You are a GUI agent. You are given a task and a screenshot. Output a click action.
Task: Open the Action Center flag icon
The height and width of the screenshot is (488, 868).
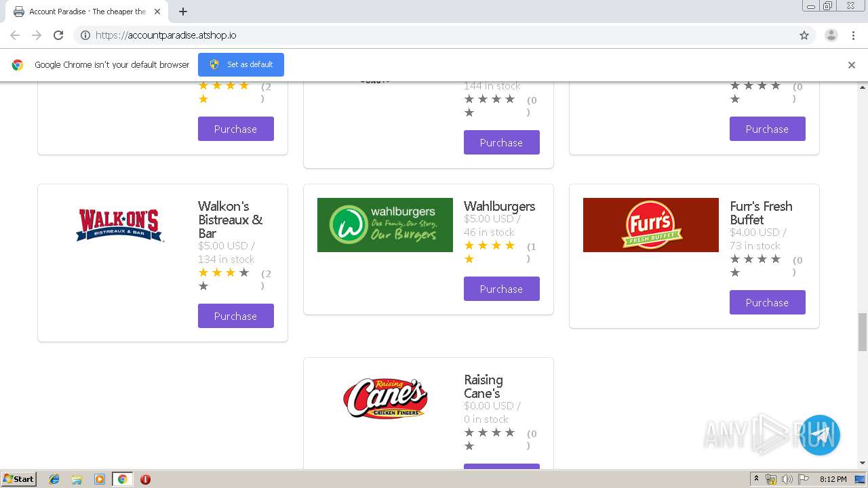(804, 479)
